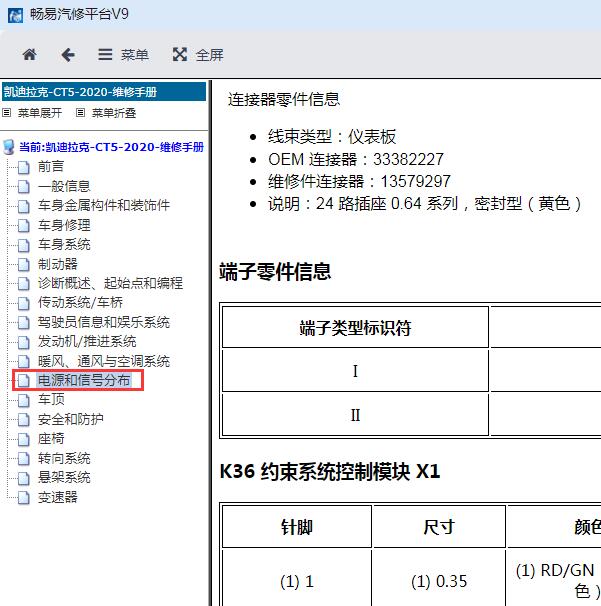Click the computer icon at tree root
The height and width of the screenshot is (606, 601).
coord(9,147)
